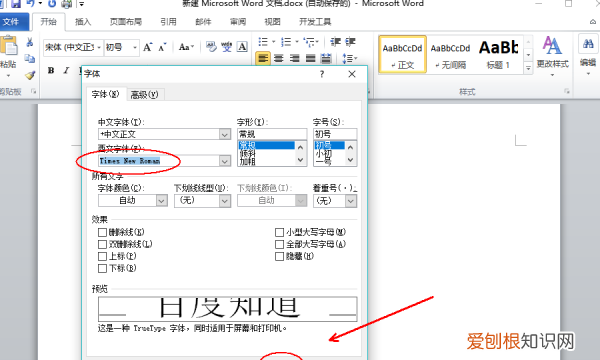This screenshot has width=600, height=360.
Task: Open the 下划线线型 underline style dropdown
Action: (x=225, y=200)
